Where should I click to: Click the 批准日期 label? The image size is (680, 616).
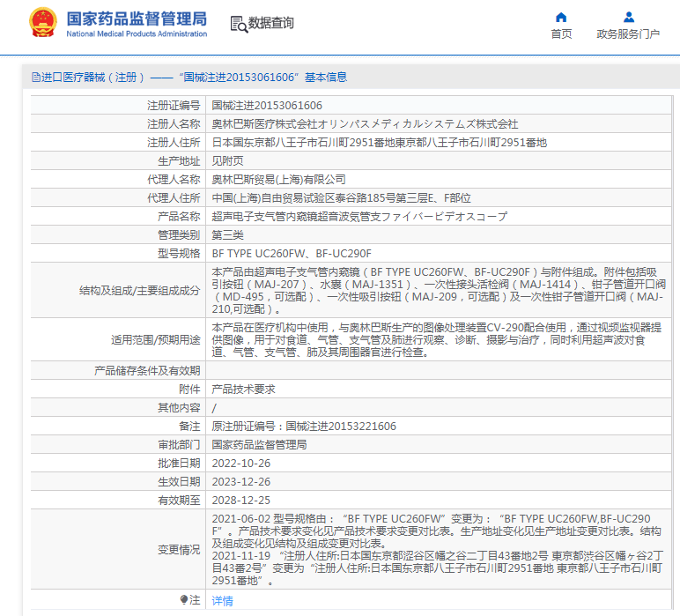179,464
